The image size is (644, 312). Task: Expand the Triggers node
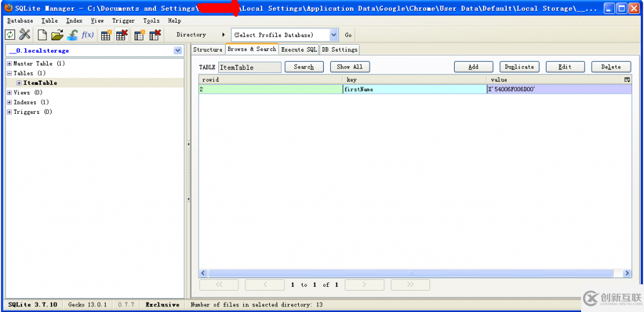pyautogui.click(x=9, y=112)
